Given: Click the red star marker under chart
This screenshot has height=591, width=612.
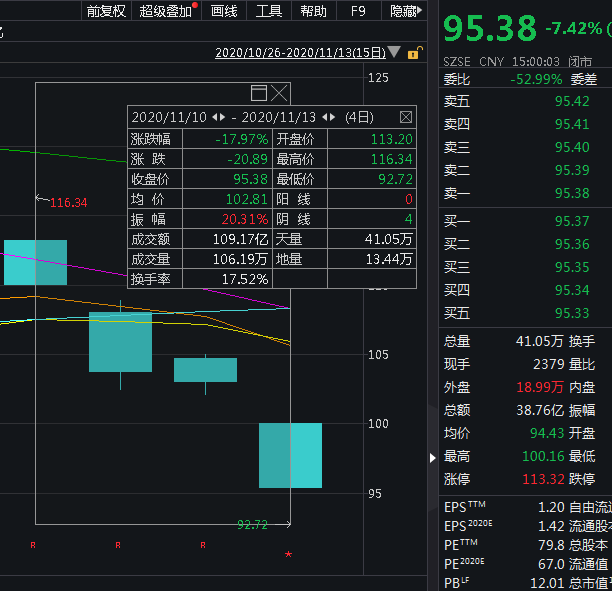Looking at the screenshot, I should 288,554.
